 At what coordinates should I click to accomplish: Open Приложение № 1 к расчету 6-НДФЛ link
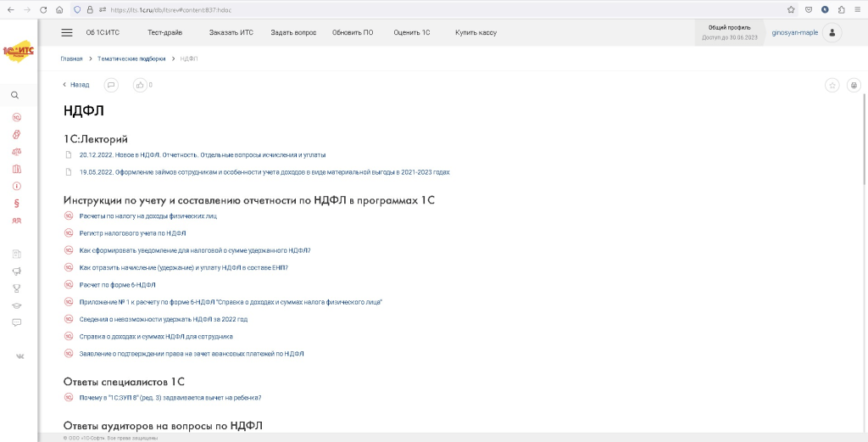click(231, 302)
